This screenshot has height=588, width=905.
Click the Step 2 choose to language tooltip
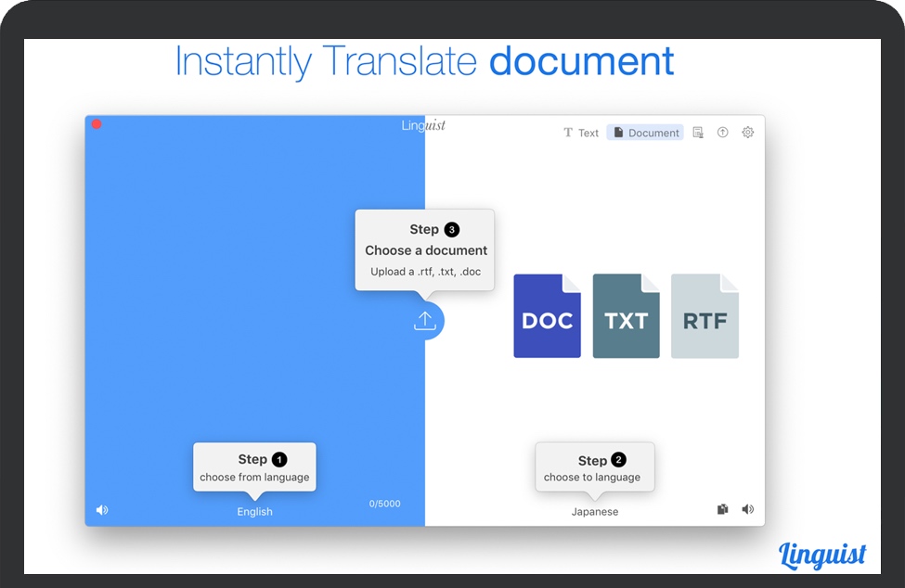594,467
